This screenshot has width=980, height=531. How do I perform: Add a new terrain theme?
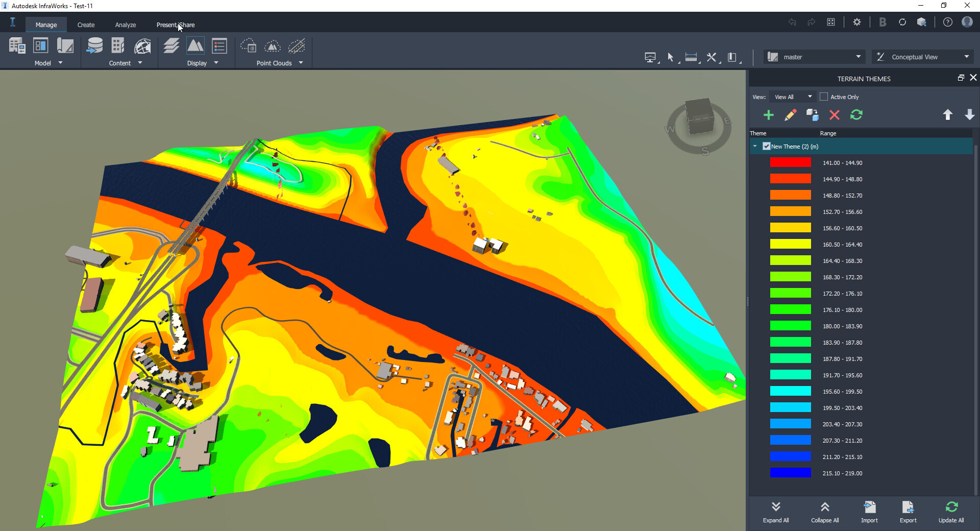pyautogui.click(x=769, y=115)
